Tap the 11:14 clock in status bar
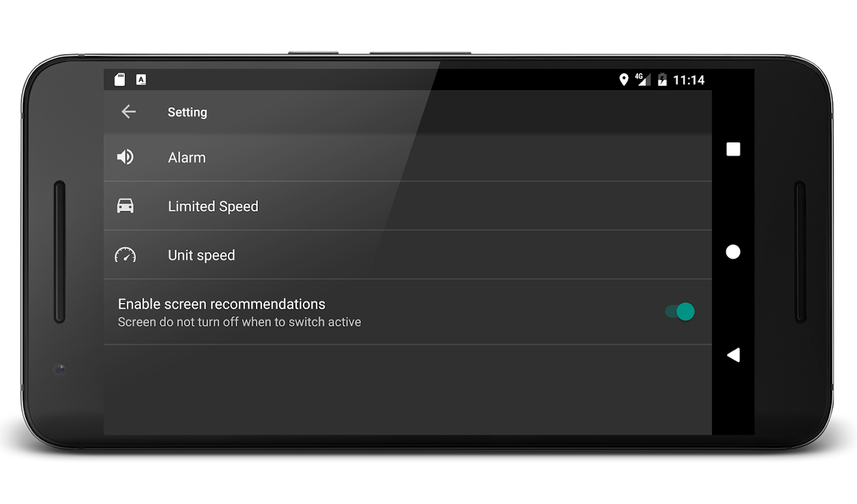The height and width of the screenshot is (504, 857). click(689, 80)
